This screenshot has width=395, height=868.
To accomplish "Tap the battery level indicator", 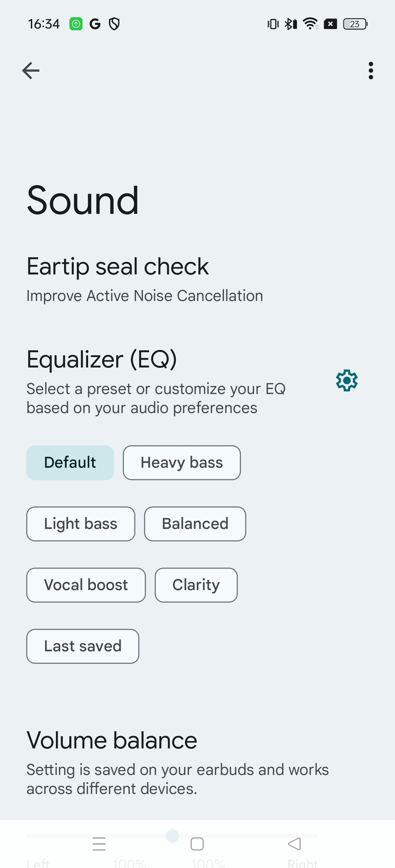I will click(355, 24).
